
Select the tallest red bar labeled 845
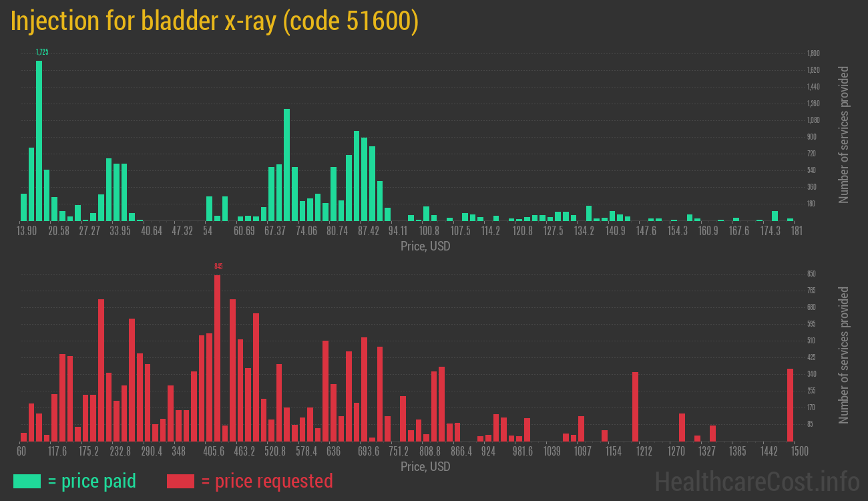tap(217, 357)
